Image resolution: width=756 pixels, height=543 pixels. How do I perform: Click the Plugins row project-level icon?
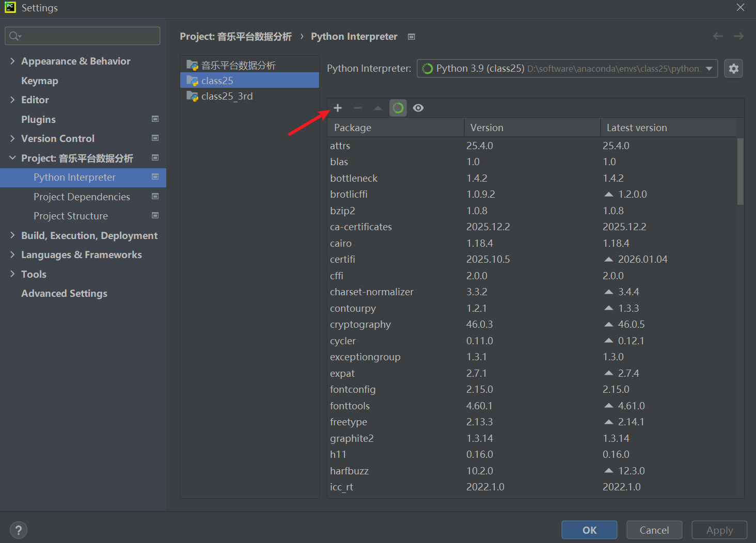pyautogui.click(x=155, y=119)
